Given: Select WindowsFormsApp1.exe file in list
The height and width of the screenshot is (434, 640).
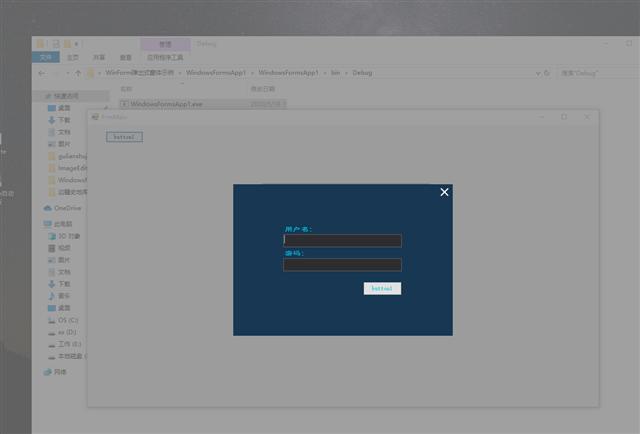Looking at the screenshot, I should [x=165, y=104].
